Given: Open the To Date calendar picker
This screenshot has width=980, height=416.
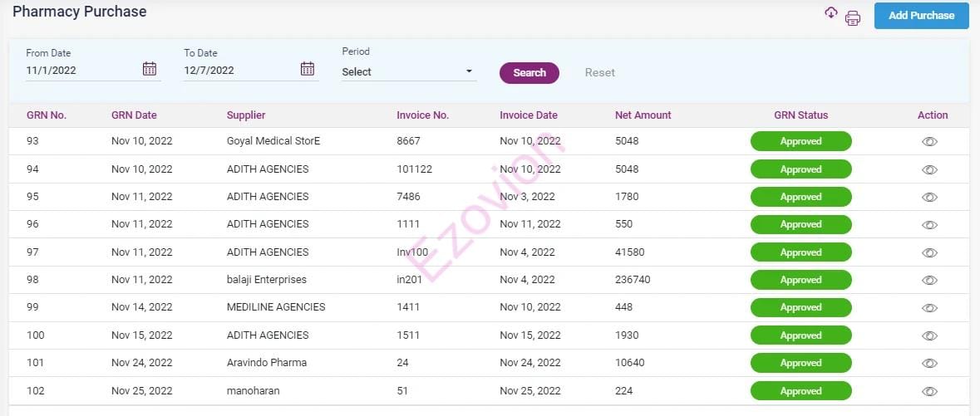Looking at the screenshot, I should click(308, 69).
